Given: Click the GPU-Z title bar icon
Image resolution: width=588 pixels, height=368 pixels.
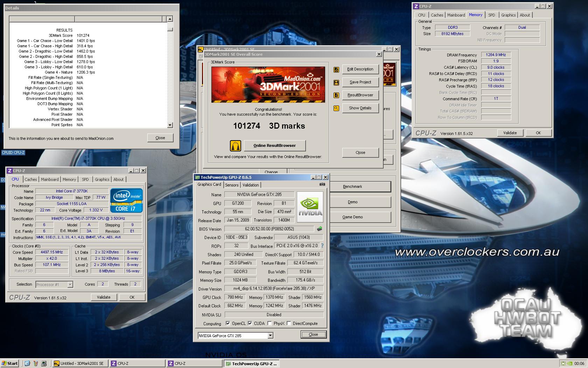Looking at the screenshot, I should [197, 177].
